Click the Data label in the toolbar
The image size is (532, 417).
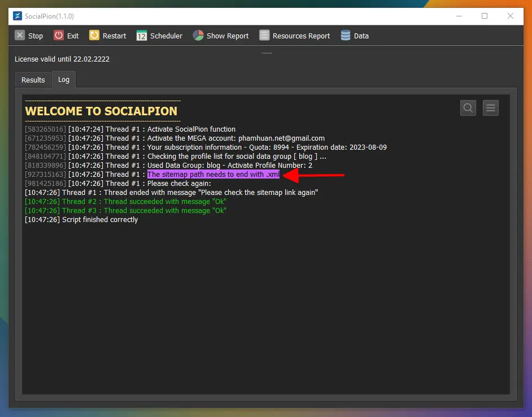(x=361, y=36)
